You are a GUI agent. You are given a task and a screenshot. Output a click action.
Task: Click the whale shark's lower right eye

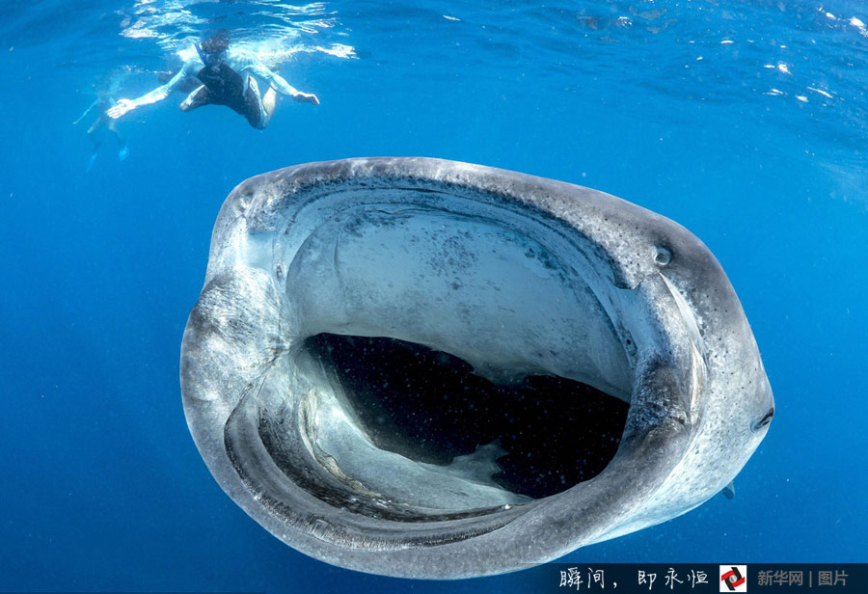(x=763, y=419)
